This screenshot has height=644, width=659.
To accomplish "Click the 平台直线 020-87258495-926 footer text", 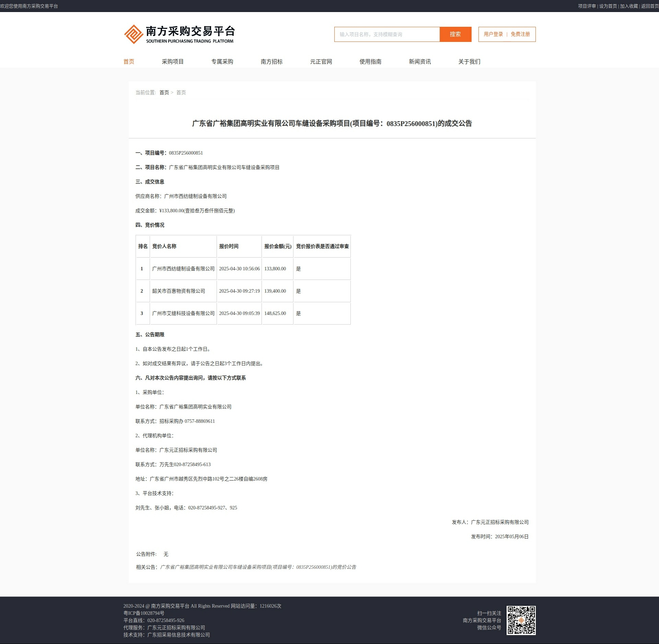I will [x=154, y=621].
